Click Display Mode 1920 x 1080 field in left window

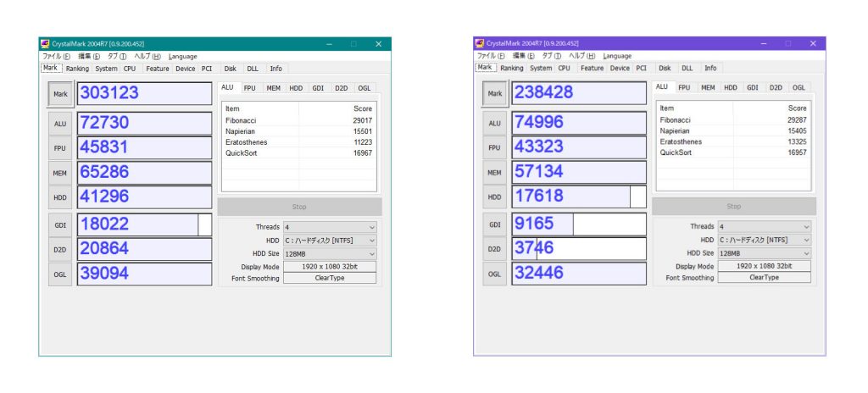(330, 267)
